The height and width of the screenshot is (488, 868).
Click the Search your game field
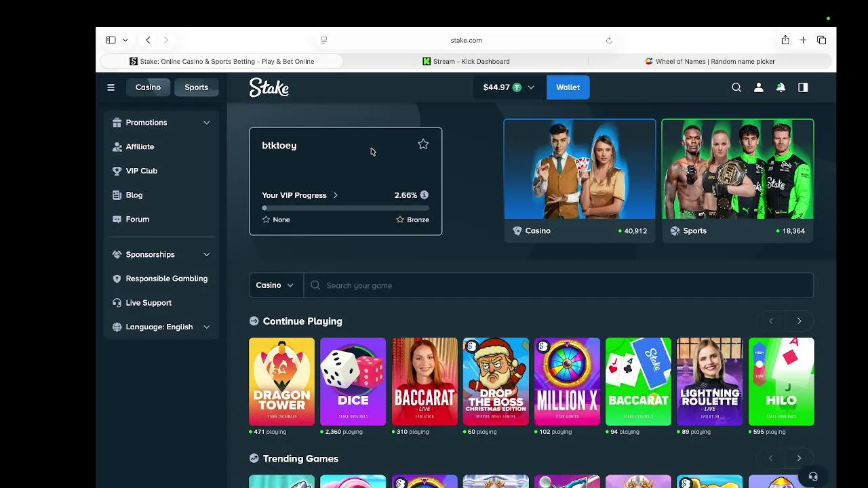pyautogui.click(x=559, y=285)
